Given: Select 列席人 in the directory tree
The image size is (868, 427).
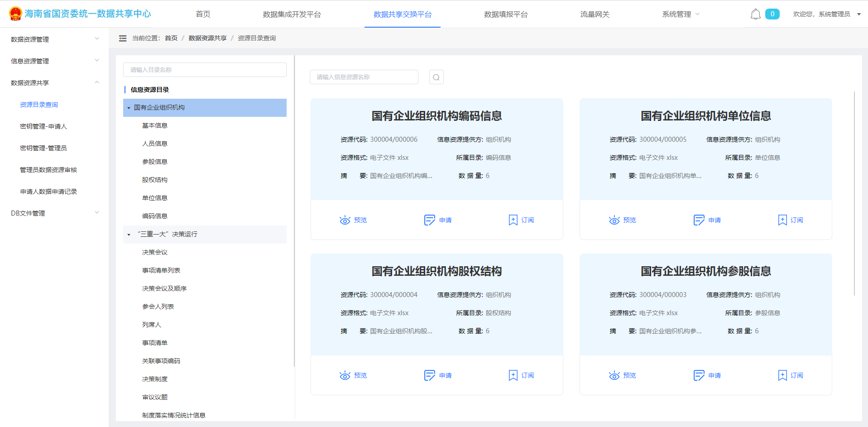Looking at the screenshot, I should pyautogui.click(x=152, y=325).
